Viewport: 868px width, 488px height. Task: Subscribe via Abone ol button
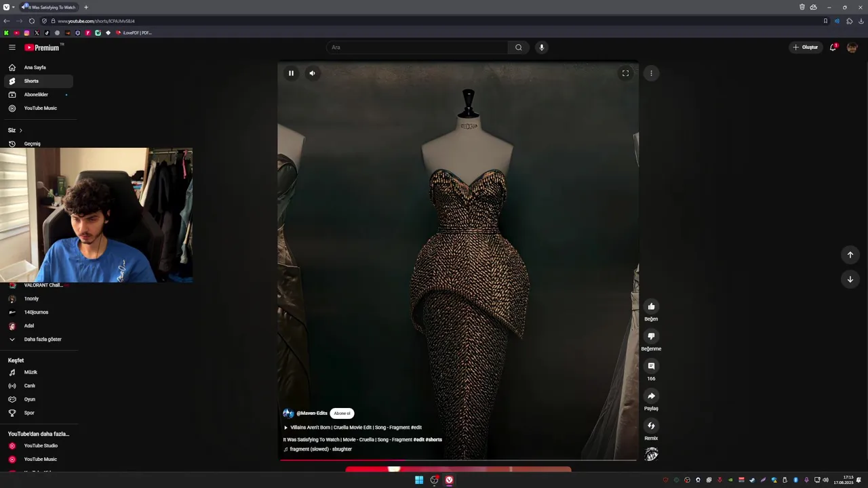pos(342,413)
